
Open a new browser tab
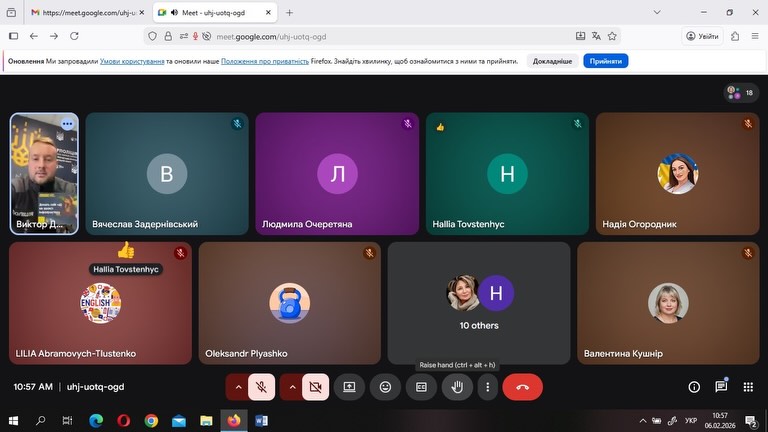tap(290, 13)
